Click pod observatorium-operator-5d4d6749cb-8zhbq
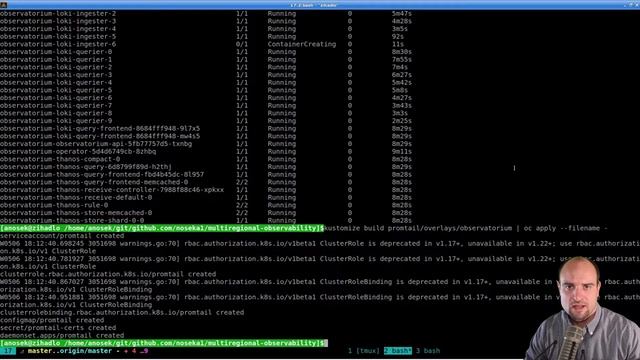 [78, 151]
